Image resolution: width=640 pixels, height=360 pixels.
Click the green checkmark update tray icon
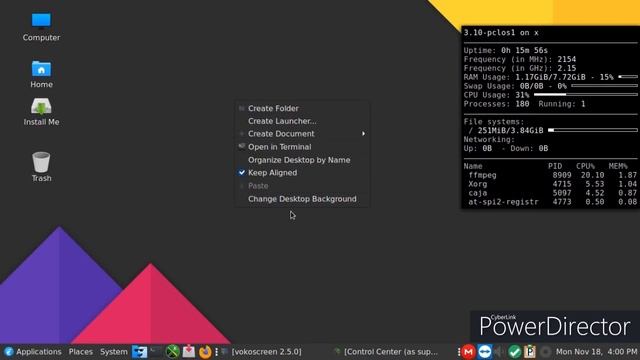click(x=514, y=351)
